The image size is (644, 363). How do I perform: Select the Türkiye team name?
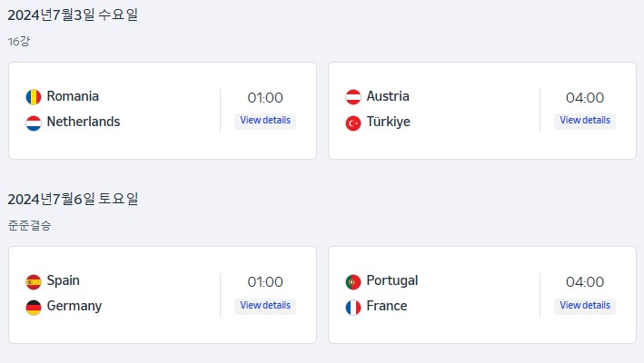[388, 122]
